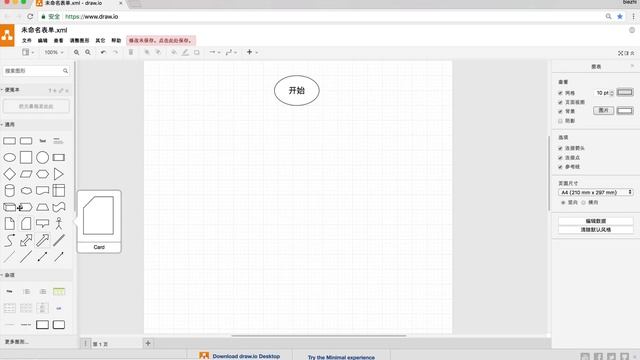640x360 pixels.
Task: Select the curved S-line connector shape
Action: point(9,240)
